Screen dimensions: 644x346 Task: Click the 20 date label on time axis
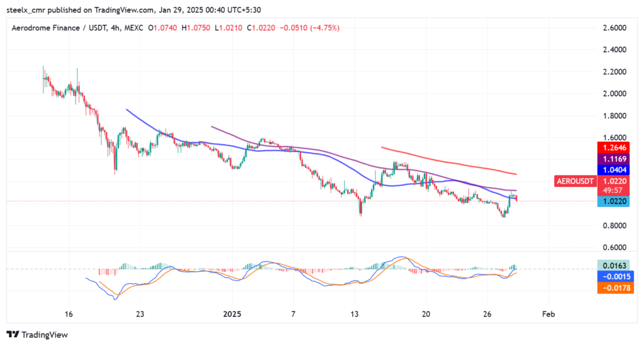point(426,314)
